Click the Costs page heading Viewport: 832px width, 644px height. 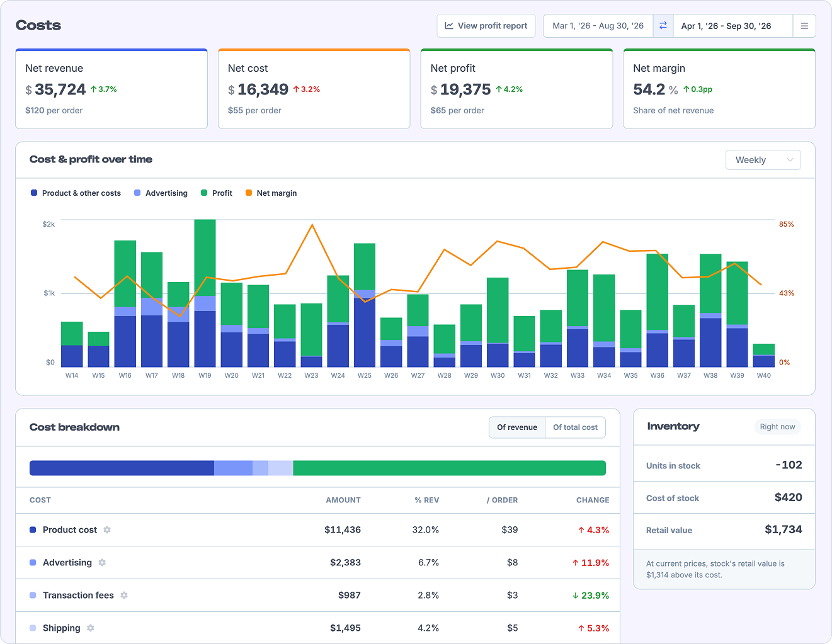pos(38,25)
